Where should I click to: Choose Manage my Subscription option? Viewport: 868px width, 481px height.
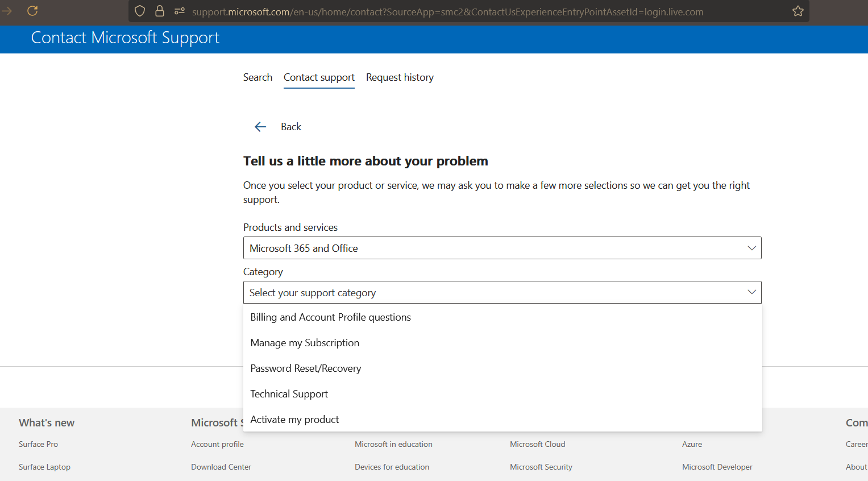point(502,343)
